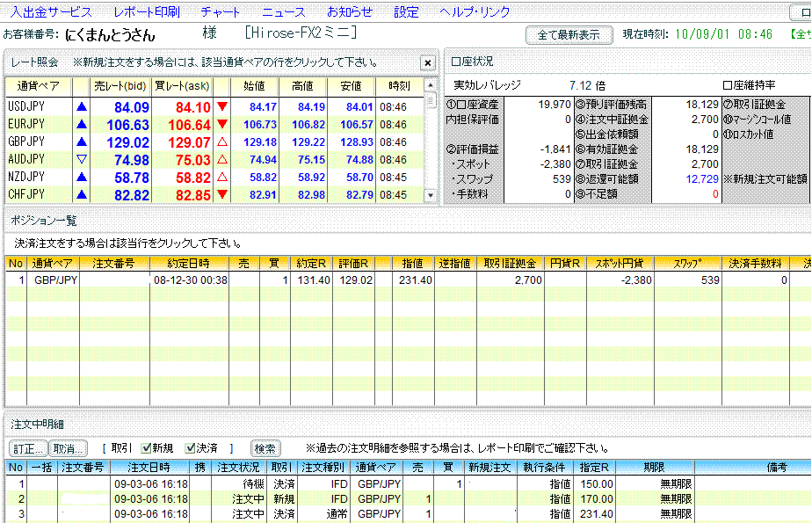Select the USDJPY currency pair name
This screenshot has height=523, width=812.
coord(26,106)
